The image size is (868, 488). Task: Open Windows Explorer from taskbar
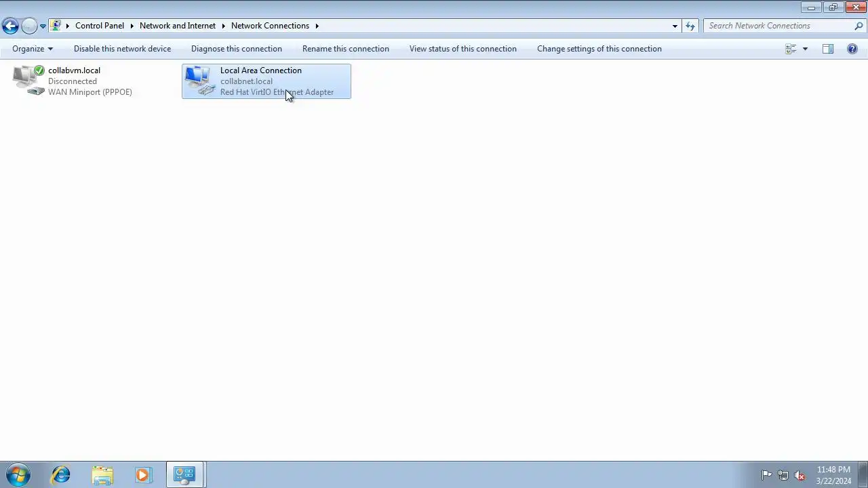[x=102, y=475]
